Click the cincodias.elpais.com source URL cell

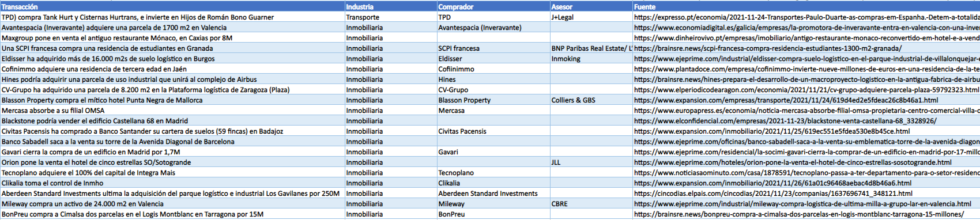pos(806,194)
